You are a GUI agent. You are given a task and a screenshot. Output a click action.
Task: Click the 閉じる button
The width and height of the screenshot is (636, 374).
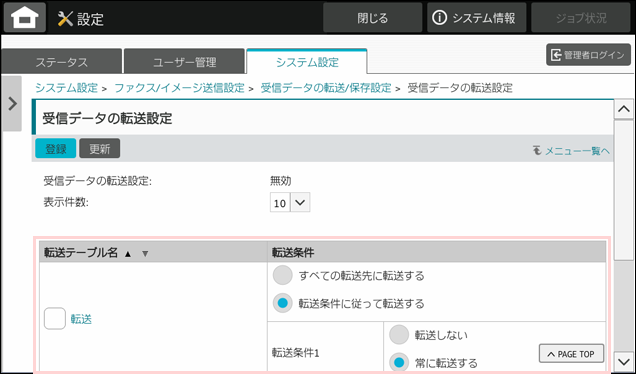[372, 18]
